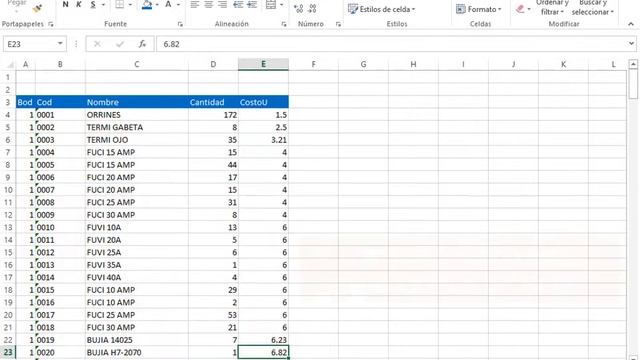Click the Clear eraser icon

point(520,9)
